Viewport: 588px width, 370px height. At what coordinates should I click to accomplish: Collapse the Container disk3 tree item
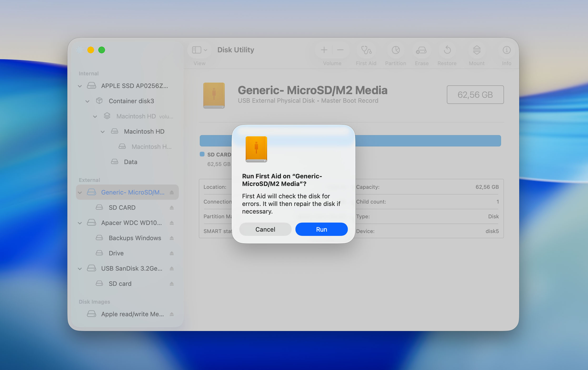pos(88,101)
